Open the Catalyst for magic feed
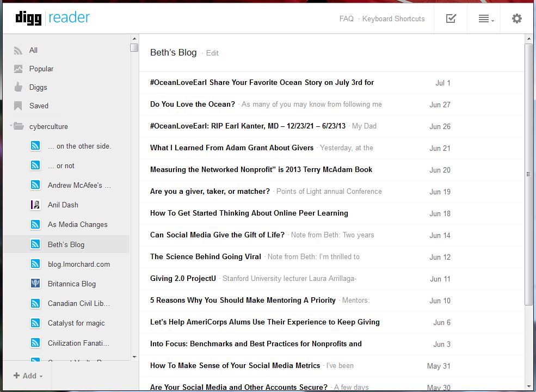 coord(76,323)
